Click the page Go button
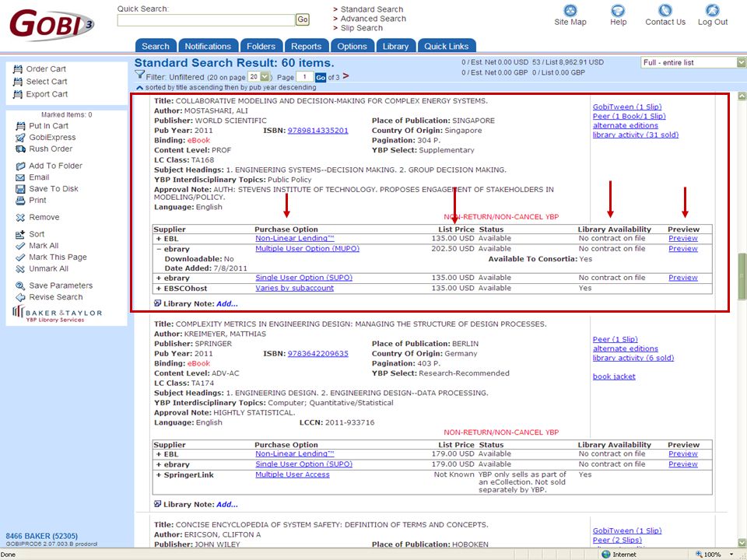Viewport: 747px width, 560px height. tap(321, 78)
